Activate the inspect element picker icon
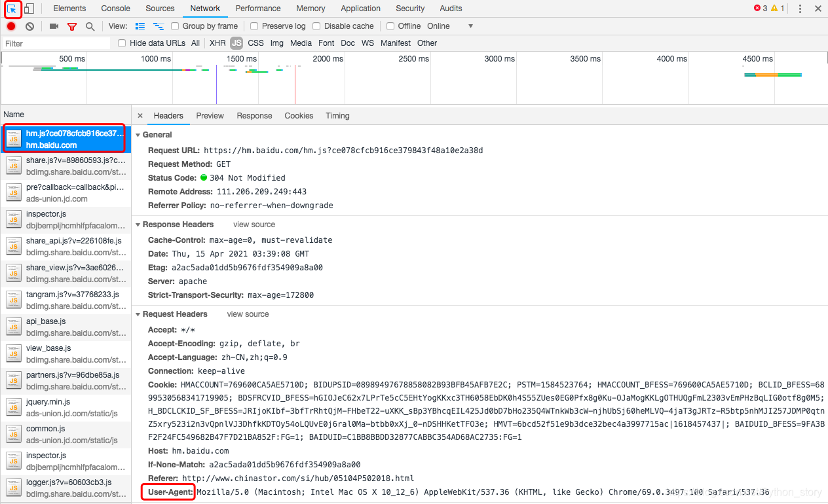 (x=12, y=9)
